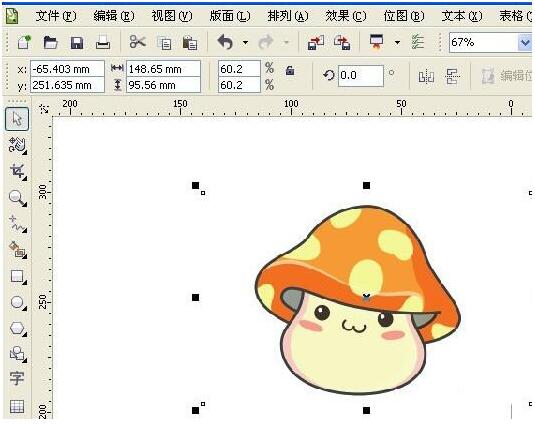Mirror the object horizontally
Screen dimensions: 535x425
click(426, 76)
